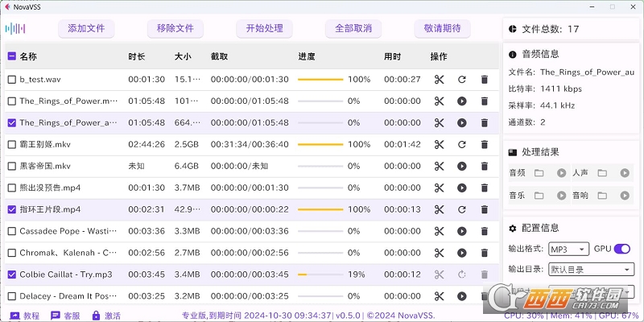Image resolution: width=644 pixels, height=322 pixels.
Task: Click the scissors icon for the Cassadee Pope row
Action: click(x=440, y=231)
